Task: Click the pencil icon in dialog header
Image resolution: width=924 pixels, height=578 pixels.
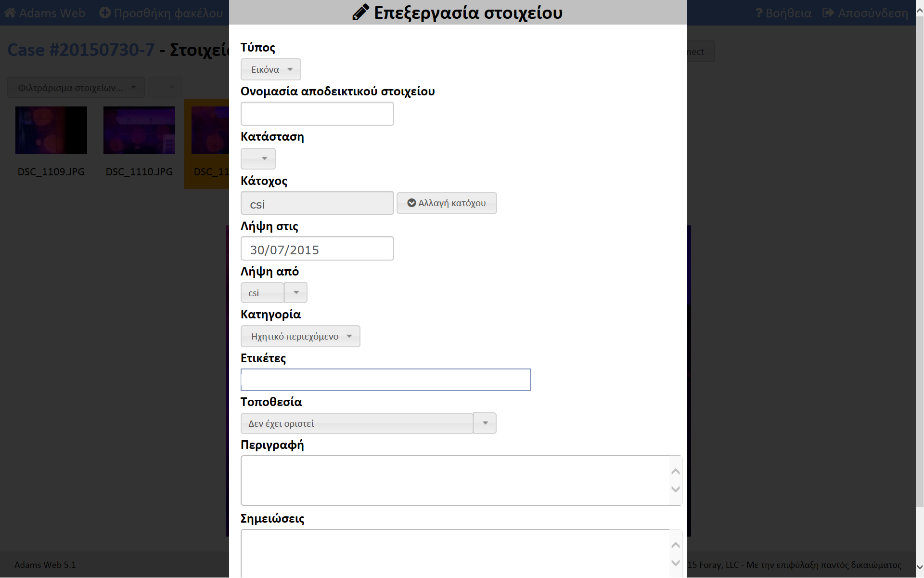Action: 360,13
